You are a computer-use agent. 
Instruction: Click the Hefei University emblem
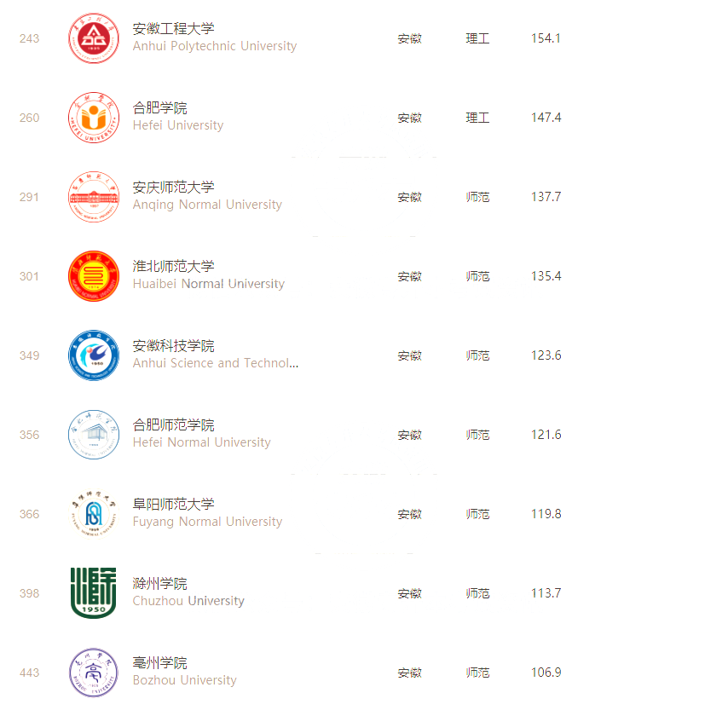click(94, 118)
